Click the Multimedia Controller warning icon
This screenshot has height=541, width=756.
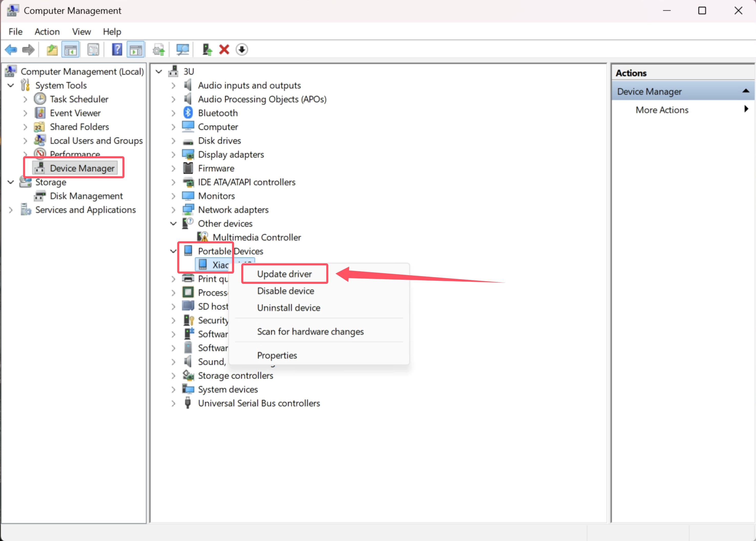(203, 237)
